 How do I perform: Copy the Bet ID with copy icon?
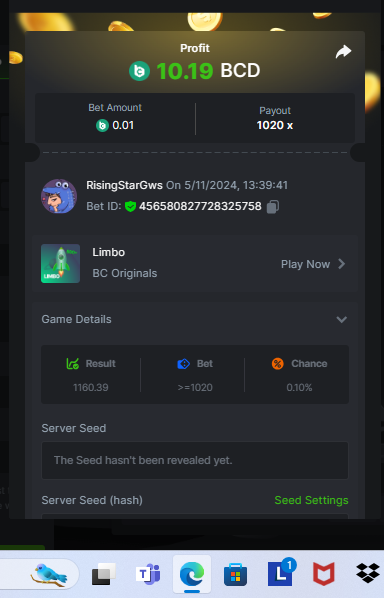point(273,207)
